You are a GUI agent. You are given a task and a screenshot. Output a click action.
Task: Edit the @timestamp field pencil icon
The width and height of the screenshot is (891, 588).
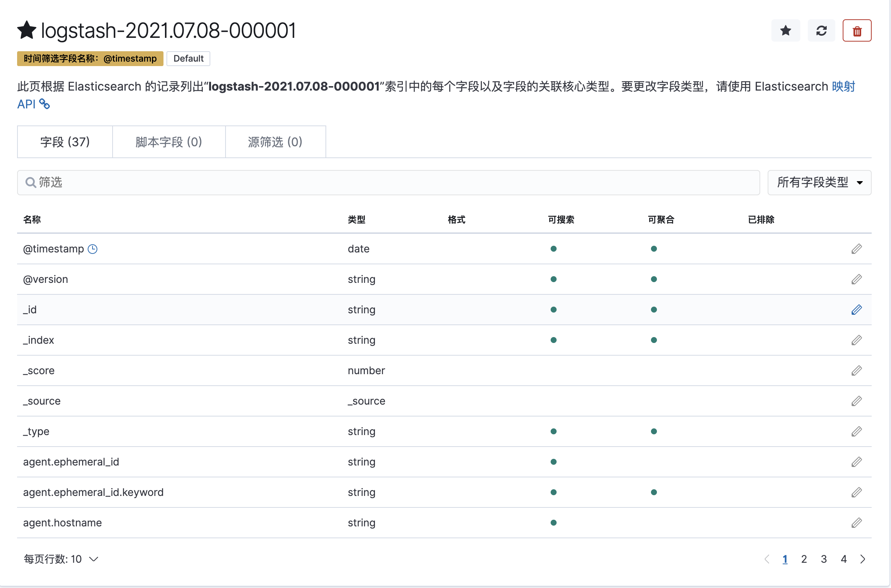point(856,249)
